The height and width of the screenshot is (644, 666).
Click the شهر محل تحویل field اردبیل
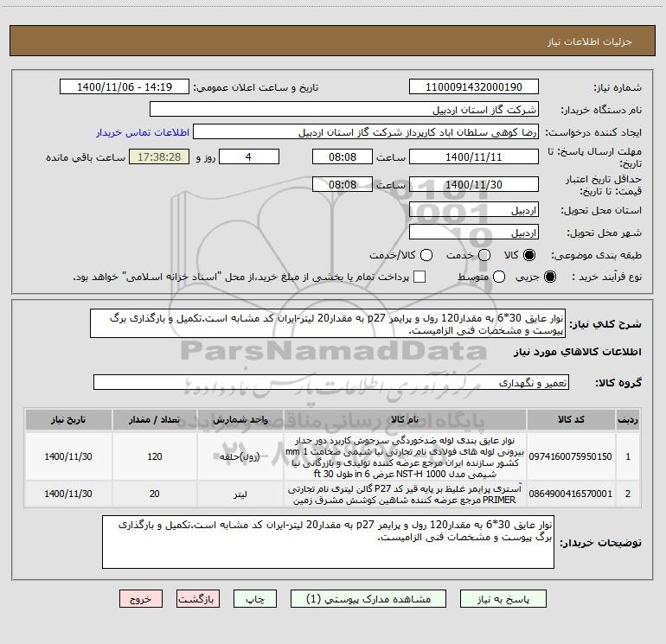474,233
